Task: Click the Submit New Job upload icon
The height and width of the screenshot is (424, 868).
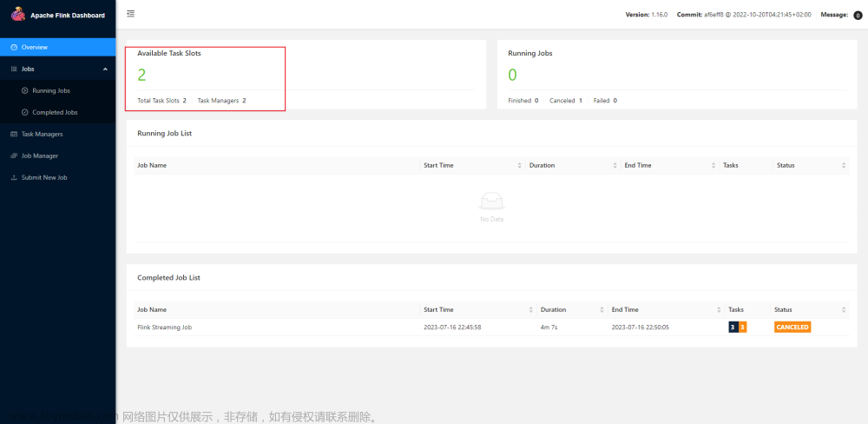Action: point(14,177)
